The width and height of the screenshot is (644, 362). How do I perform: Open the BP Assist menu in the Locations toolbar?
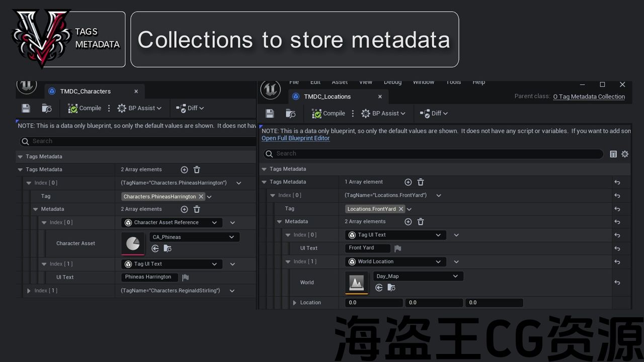point(383,114)
